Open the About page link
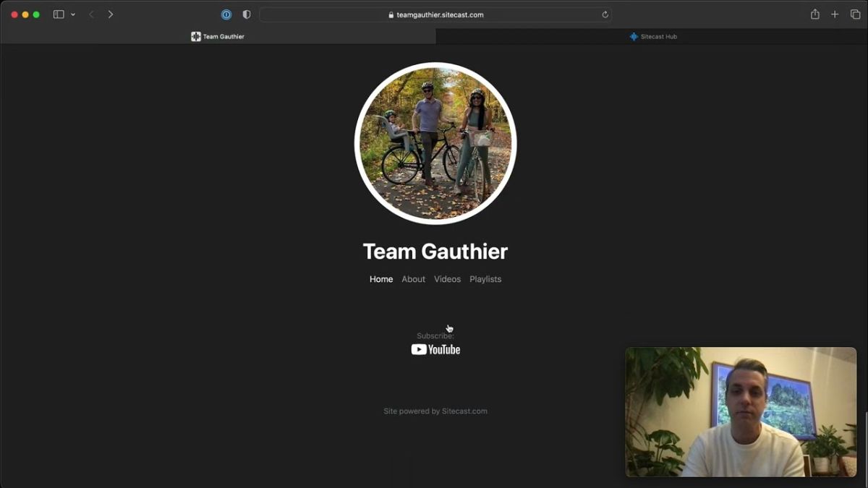The height and width of the screenshot is (488, 868). 413,279
